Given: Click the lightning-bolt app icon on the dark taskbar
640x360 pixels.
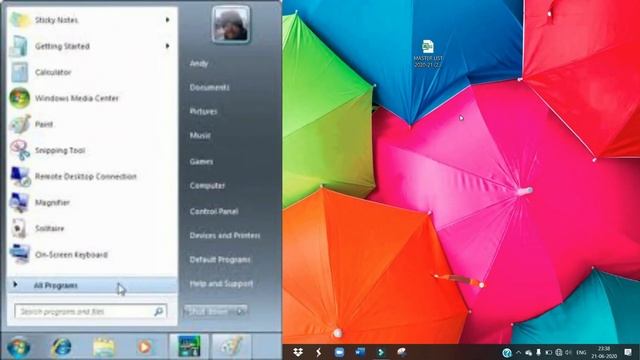Looking at the screenshot, I should click(318, 352).
